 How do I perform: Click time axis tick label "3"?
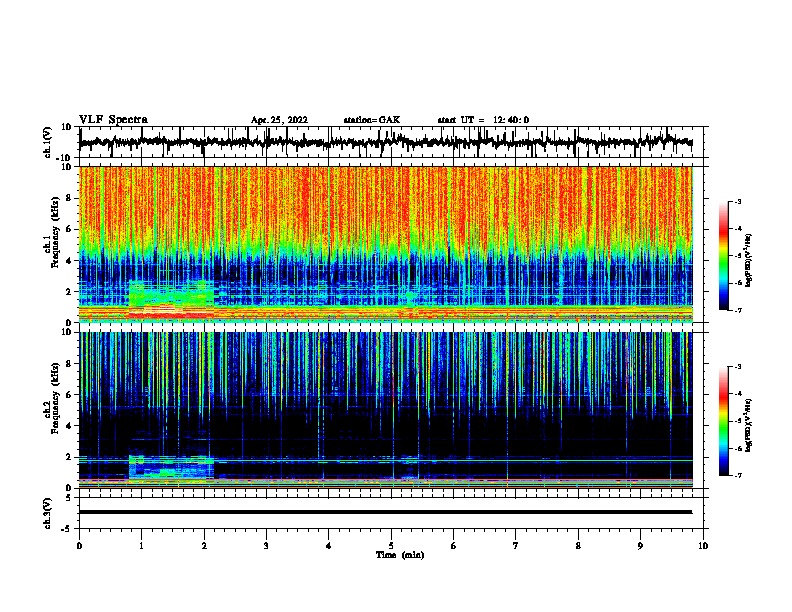point(266,545)
